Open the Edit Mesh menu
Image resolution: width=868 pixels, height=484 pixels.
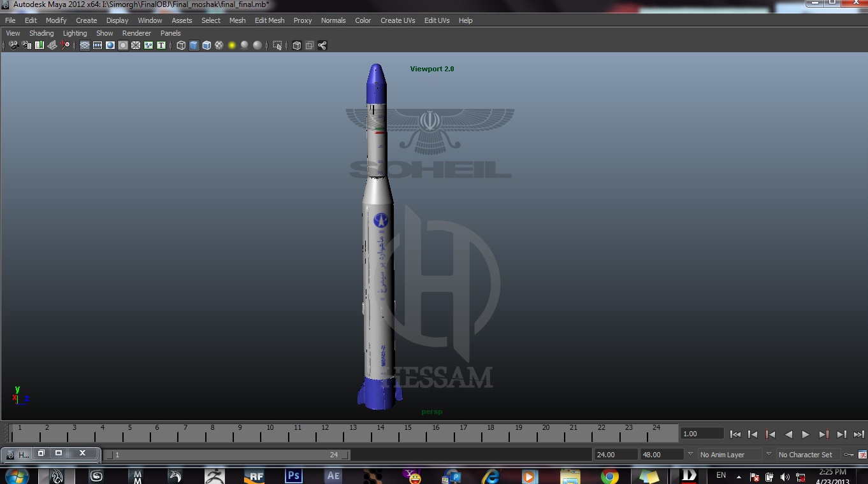point(270,20)
